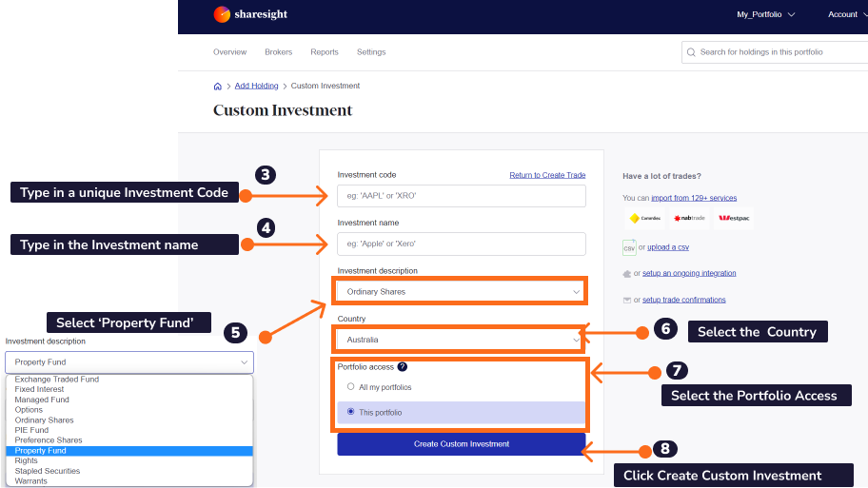Click the Return to Create Trade link
Screen dimensions: 868x488
point(547,175)
